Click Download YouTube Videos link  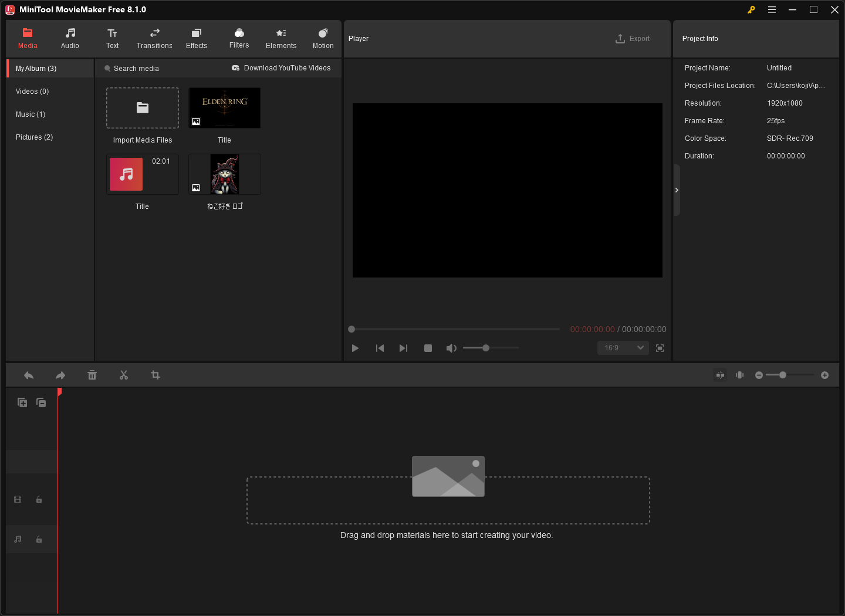pos(282,68)
